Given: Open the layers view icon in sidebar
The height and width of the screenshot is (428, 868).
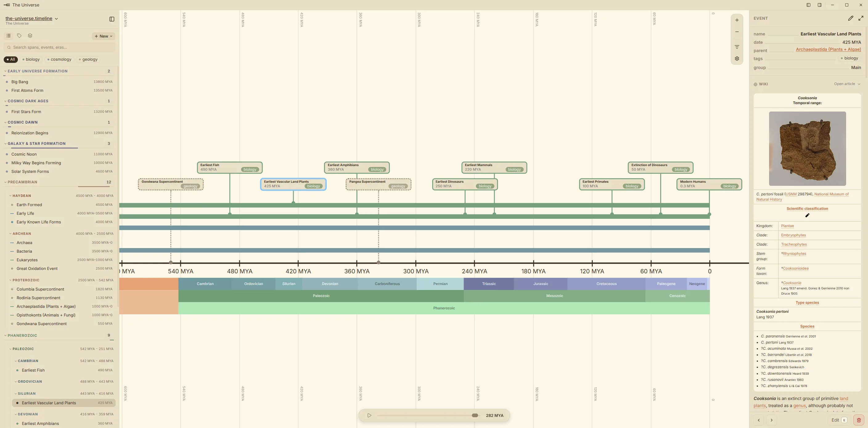Looking at the screenshot, I should (x=30, y=36).
